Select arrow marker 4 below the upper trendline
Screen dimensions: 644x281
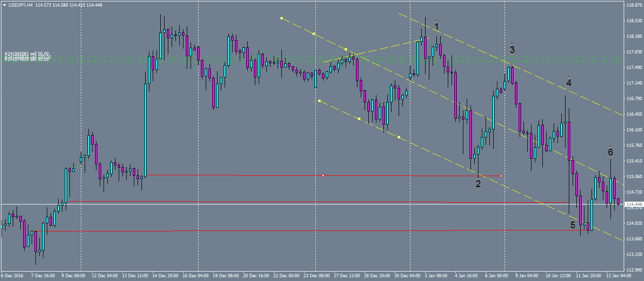click(568, 82)
